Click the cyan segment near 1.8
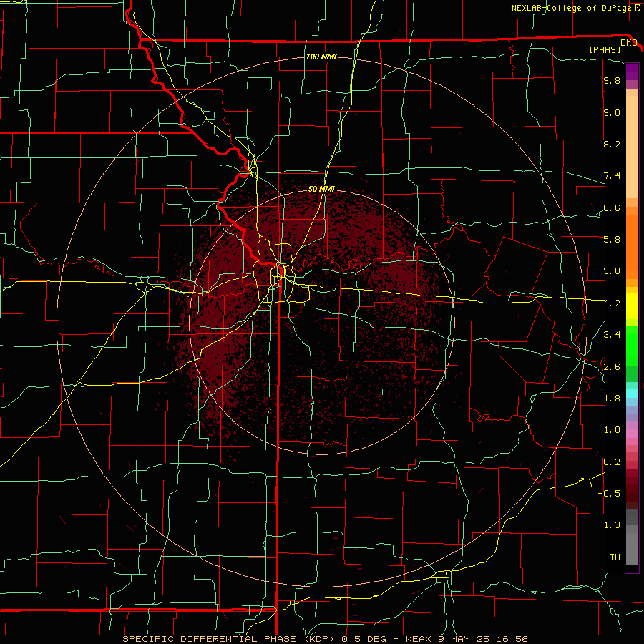644x644 pixels. coord(632,394)
